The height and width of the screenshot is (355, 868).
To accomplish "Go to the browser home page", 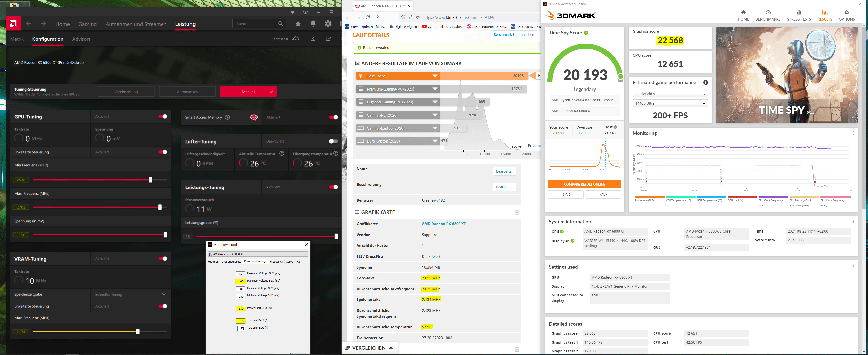I will (377, 17).
